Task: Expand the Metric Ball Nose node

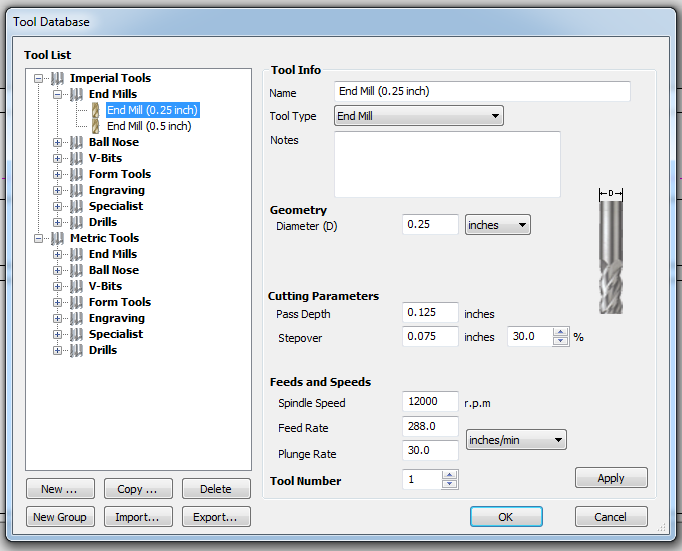Action: pos(57,270)
